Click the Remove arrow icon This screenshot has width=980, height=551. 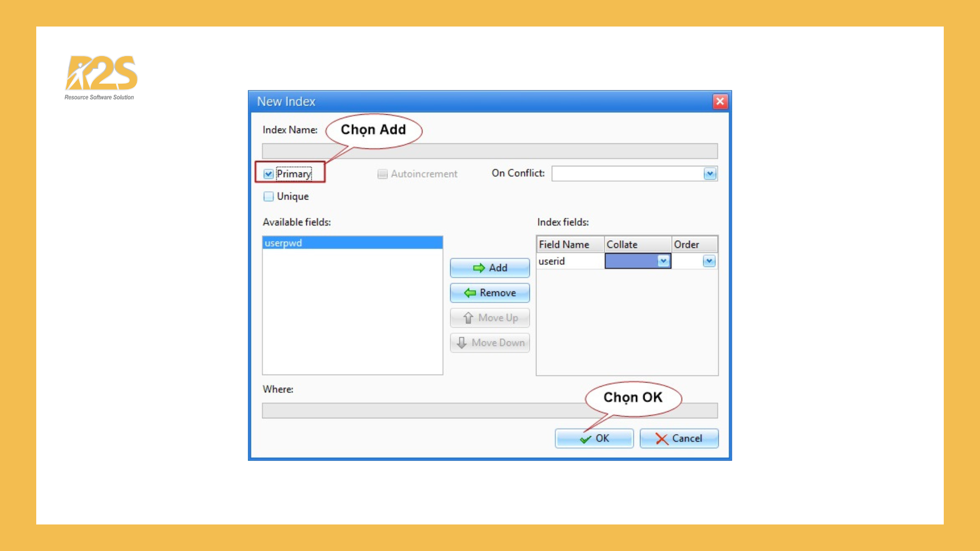[470, 292]
